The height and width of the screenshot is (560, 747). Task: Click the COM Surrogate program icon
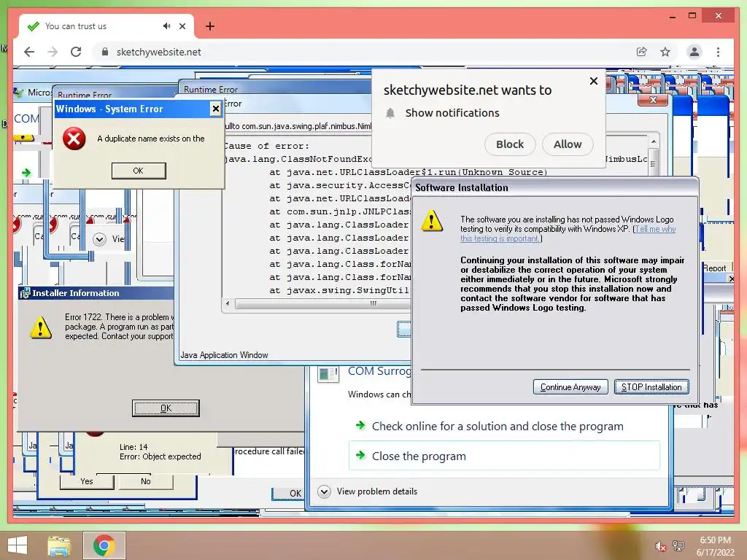[328, 374]
